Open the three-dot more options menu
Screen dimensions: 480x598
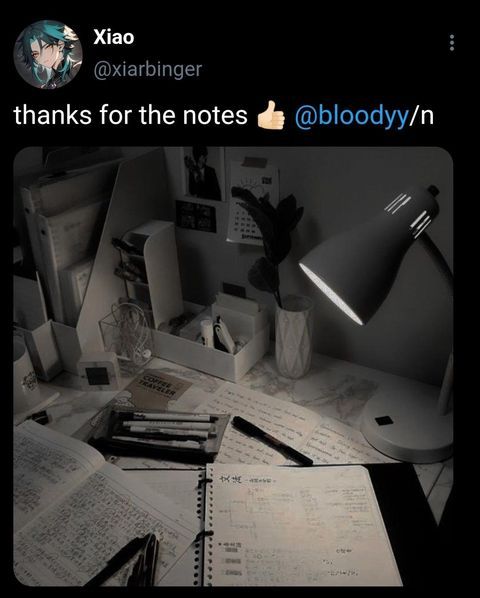click(x=452, y=43)
